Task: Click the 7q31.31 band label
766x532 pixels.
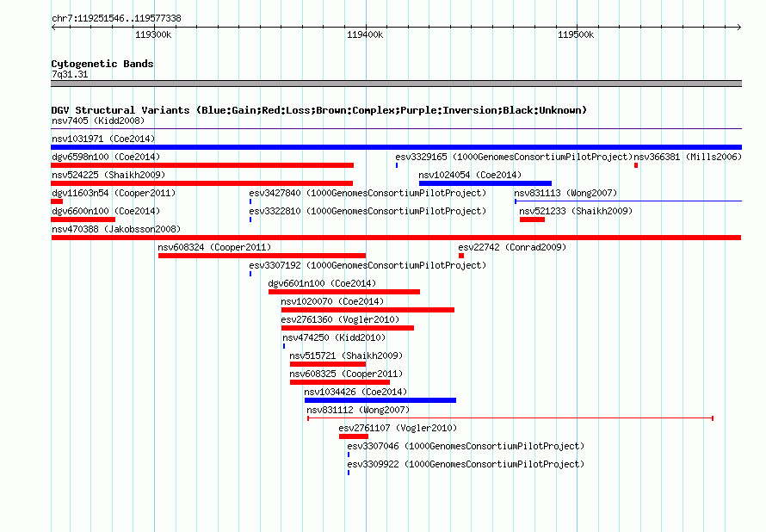Action: tap(70, 74)
